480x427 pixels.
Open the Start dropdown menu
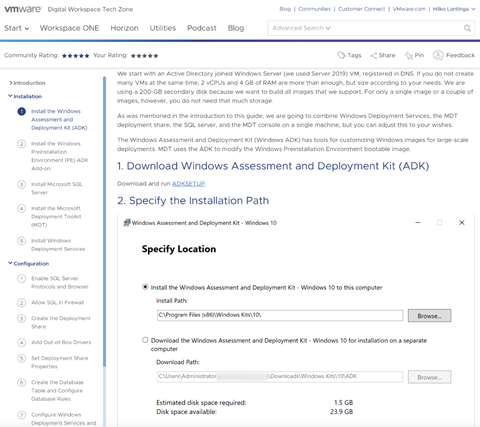coord(17,28)
